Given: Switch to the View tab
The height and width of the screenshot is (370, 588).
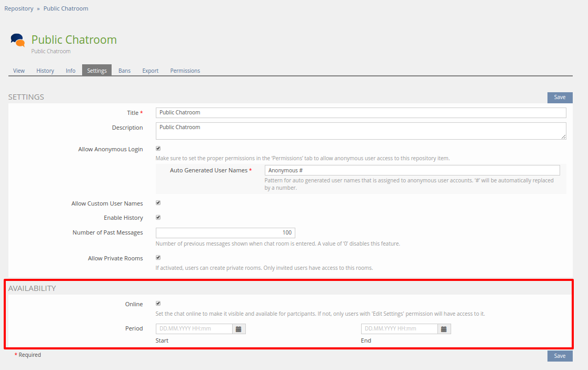Looking at the screenshot, I should pyautogui.click(x=19, y=71).
